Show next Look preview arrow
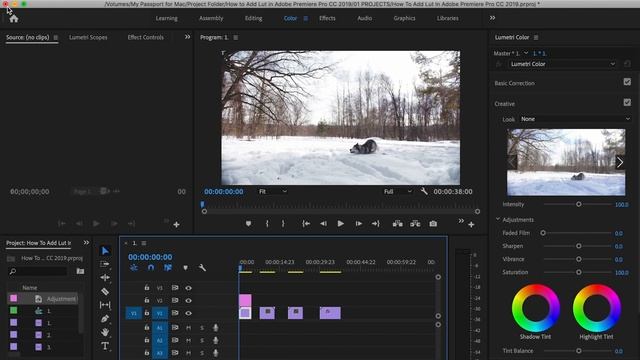This screenshot has width=640, height=360. pos(620,162)
